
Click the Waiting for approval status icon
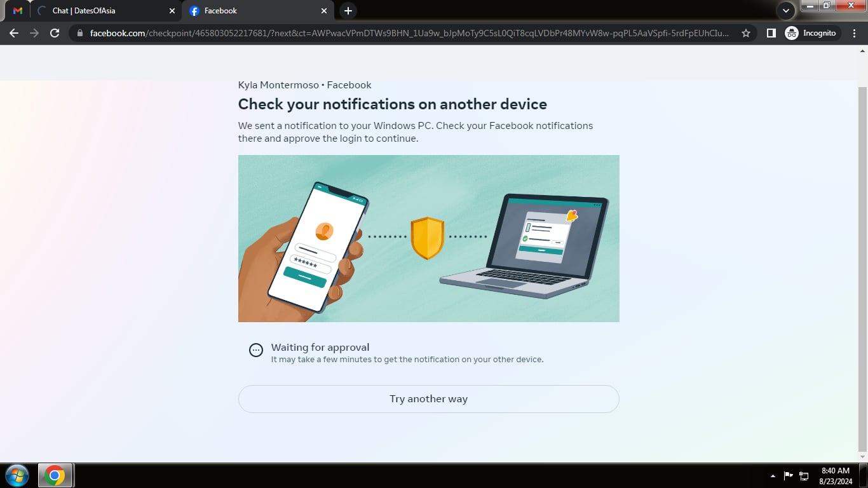(255, 350)
